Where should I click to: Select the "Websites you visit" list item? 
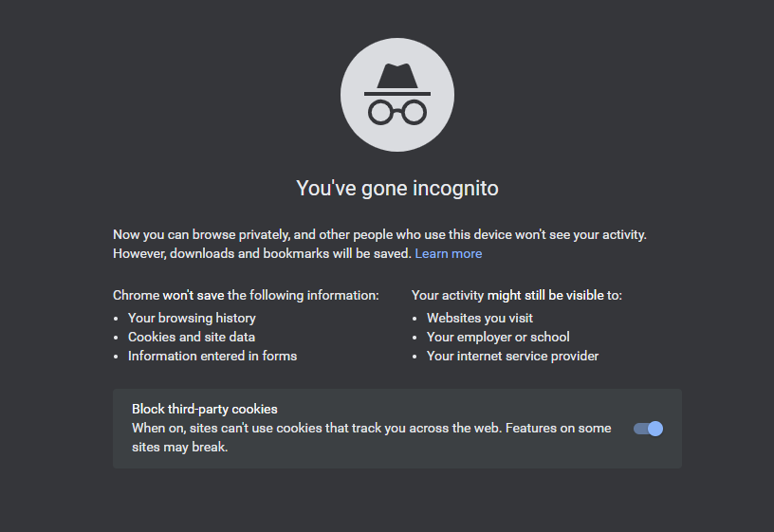(x=480, y=319)
